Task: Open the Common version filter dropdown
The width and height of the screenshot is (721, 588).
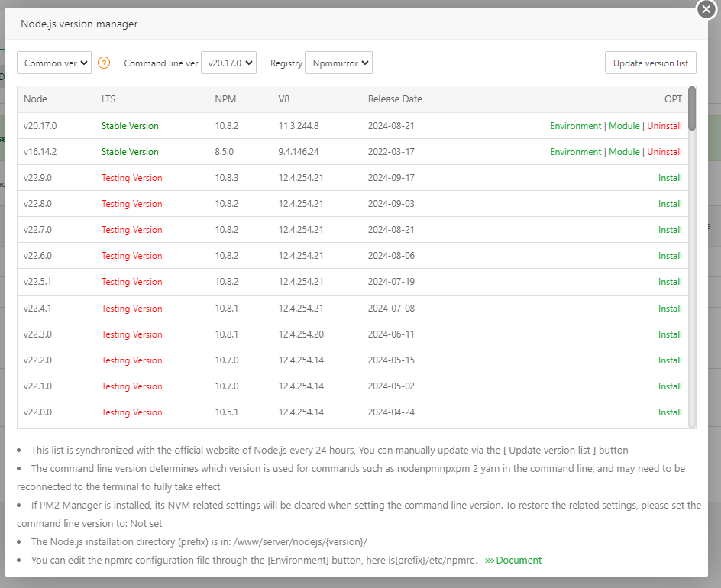Action: (x=54, y=63)
